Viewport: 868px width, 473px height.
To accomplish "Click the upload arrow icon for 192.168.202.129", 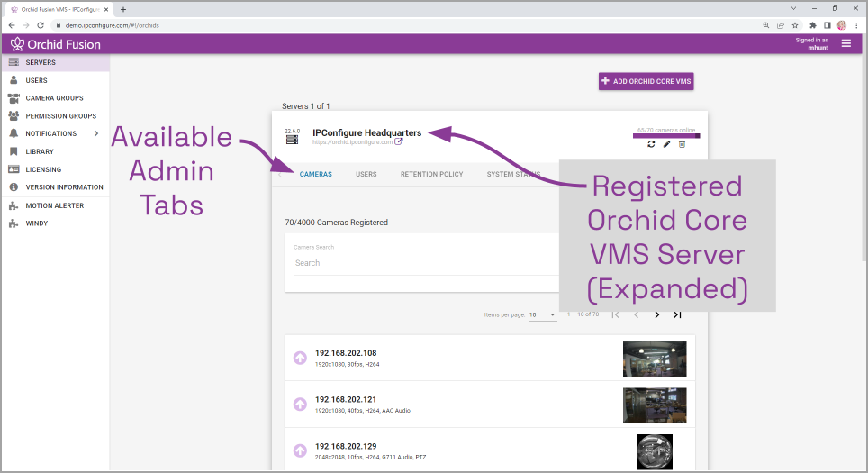I will tap(300, 450).
